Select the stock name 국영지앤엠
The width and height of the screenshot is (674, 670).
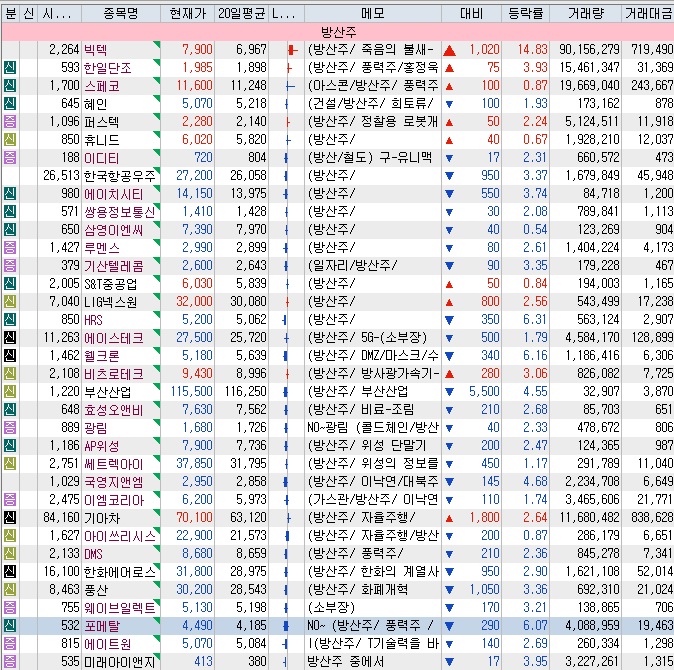click(x=113, y=482)
